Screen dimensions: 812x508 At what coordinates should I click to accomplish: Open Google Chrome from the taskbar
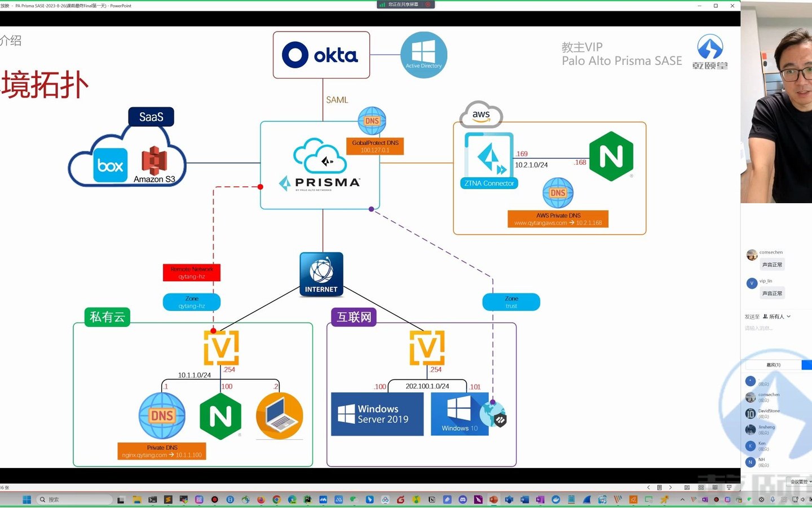pos(276,500)
